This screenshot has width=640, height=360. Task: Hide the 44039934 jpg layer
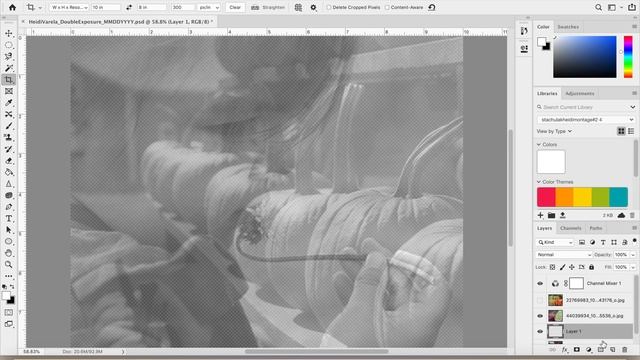coord(540,316)
